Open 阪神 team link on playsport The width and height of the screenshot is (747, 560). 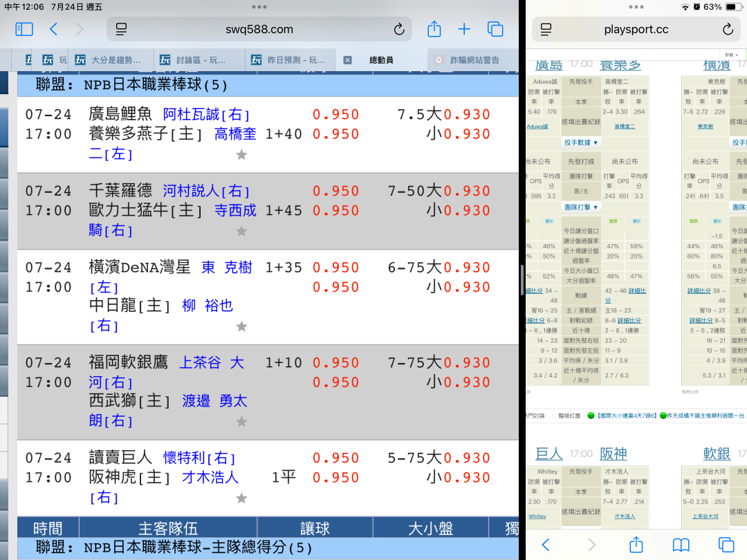tap(613, 454)
